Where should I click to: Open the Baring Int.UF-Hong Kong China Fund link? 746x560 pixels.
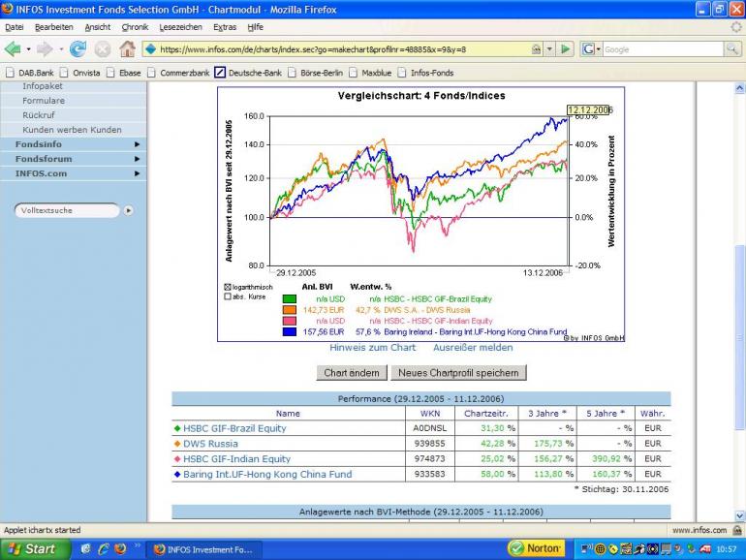click(267, 474)
